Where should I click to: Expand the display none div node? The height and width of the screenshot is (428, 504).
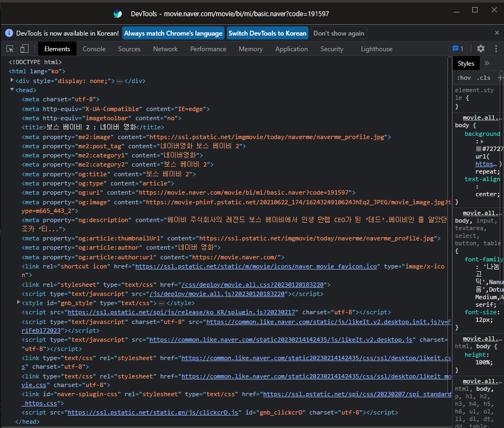pos(12,80)
